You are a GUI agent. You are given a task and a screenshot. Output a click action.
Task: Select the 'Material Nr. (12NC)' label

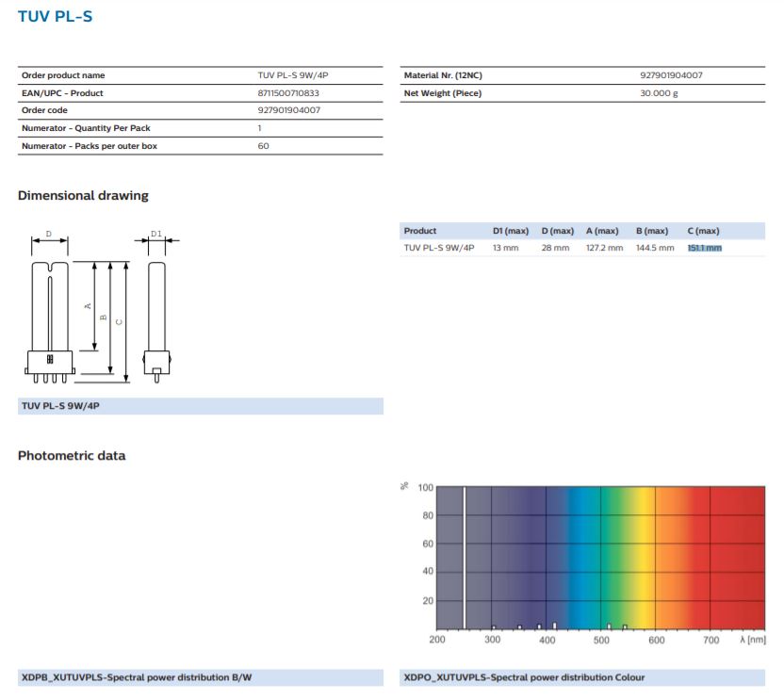443,75
